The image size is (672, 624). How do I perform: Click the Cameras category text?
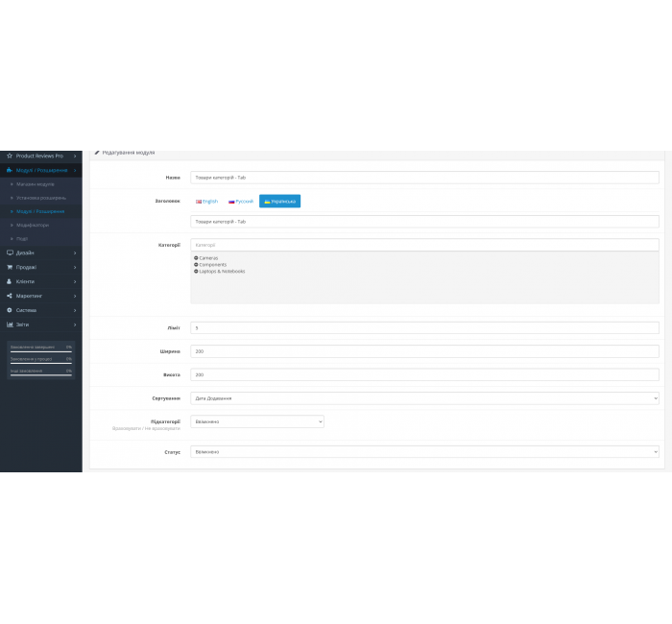click(208, 258)
